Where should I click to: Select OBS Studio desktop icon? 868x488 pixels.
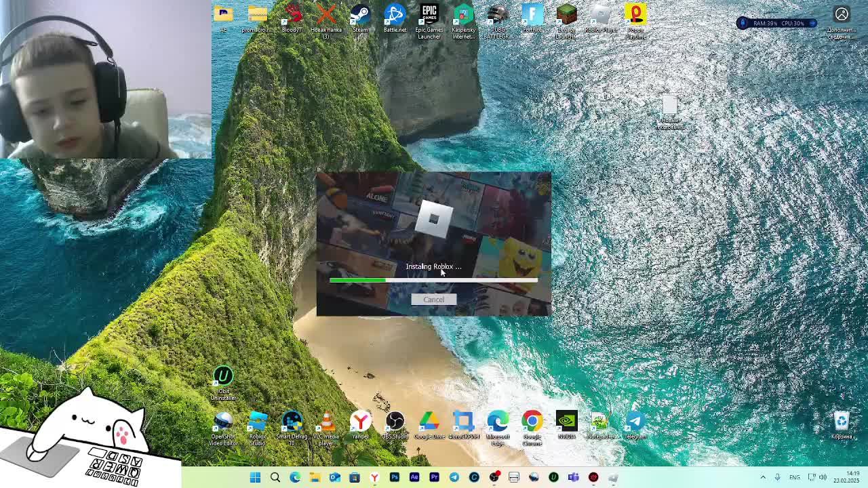pyautogui.click(x=395, y=426)
